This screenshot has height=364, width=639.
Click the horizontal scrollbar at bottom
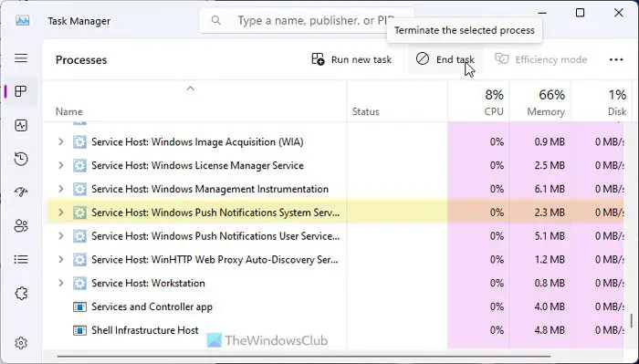(x=303, y=357)
